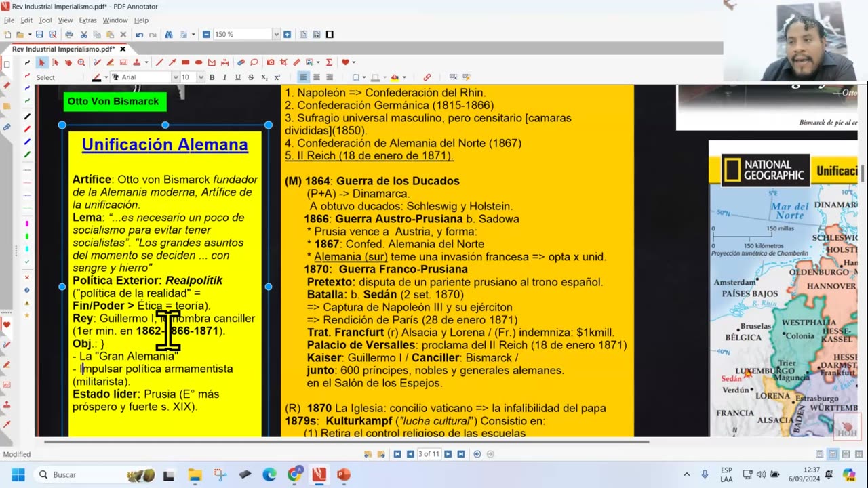
Task: Select the Pen annotation tool
Action: click(x=97, y=62)
